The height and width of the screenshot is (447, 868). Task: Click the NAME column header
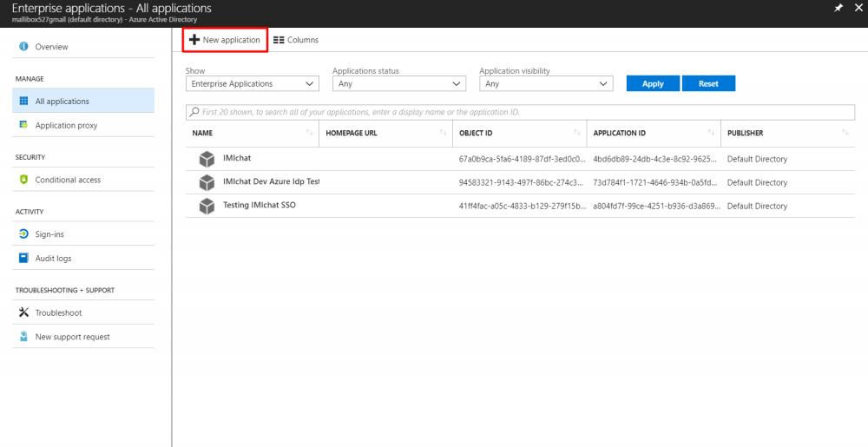tap(202, 134)
